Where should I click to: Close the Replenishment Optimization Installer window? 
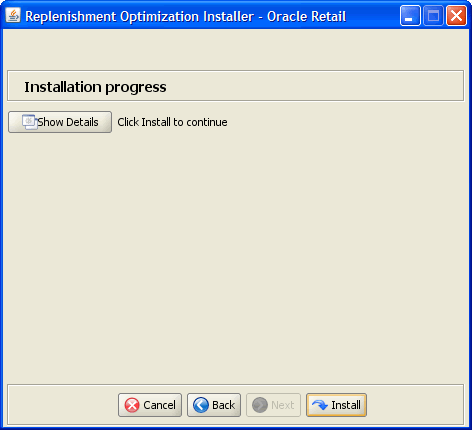coord(456,16)
